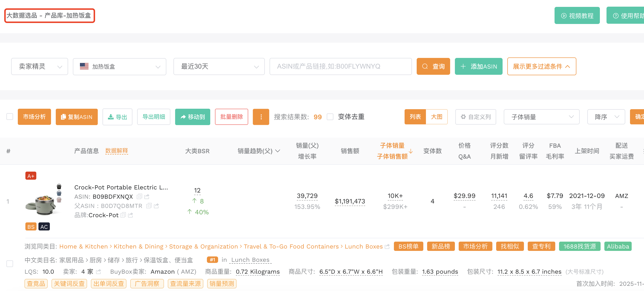Image resolution: width=644 pixels, height=291 pixels.
Task: Open the 数据解释 link
Action: pos(117,151)
